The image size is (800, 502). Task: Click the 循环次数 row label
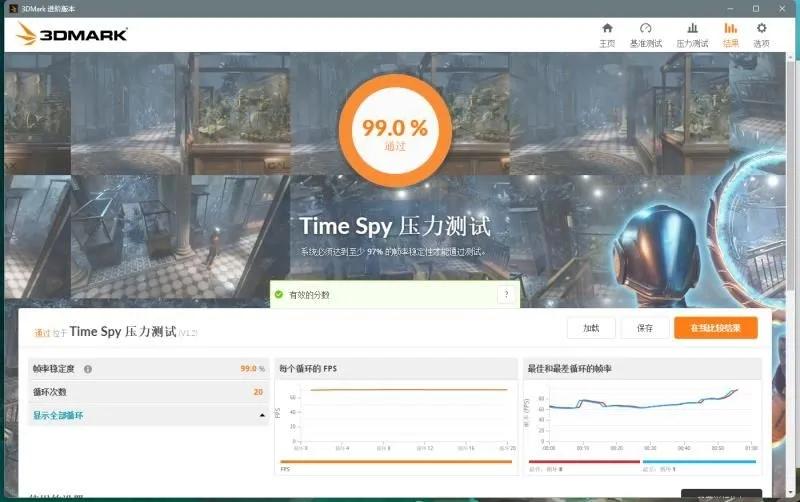[49, 392]
